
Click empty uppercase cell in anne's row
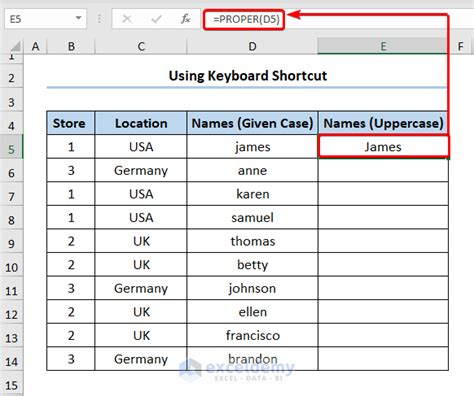(383, 170)
